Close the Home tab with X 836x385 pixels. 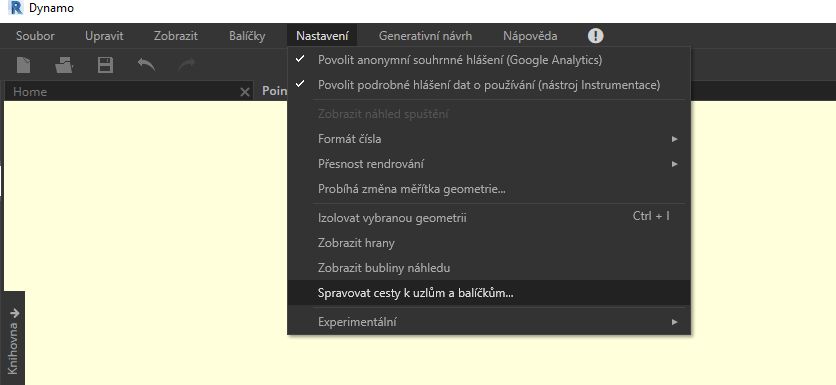point(245,92)
